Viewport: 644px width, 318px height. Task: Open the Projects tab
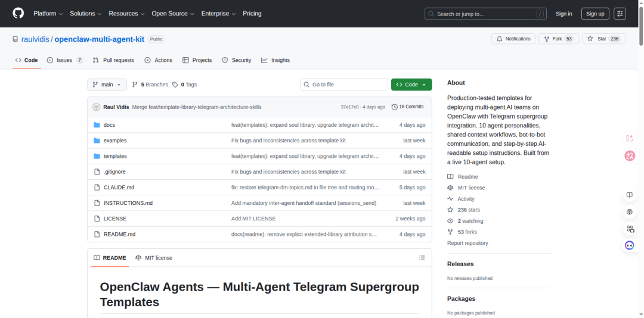click(197, 60)
